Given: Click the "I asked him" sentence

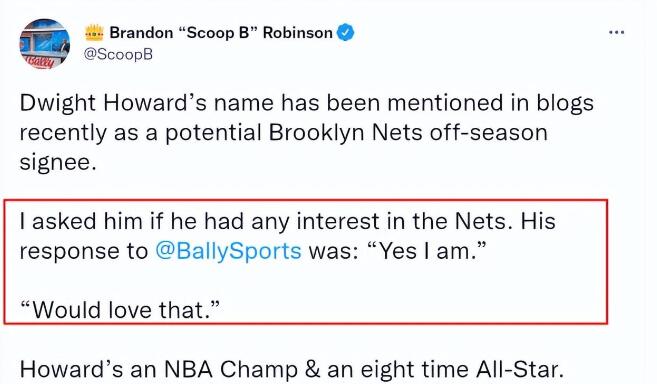Looking at the screenshot, I should pyautogui.click(x=287, y=236).
